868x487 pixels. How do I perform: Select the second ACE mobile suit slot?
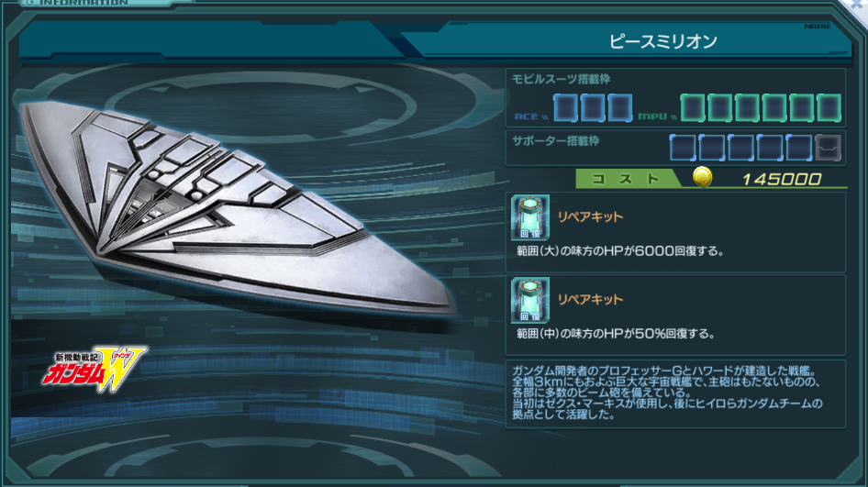[593, 107]
